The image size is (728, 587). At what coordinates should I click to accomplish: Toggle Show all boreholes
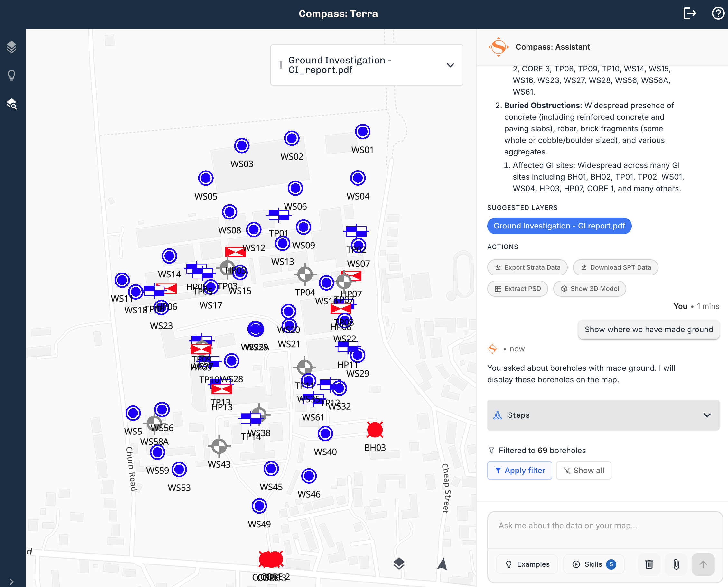(583, 471)
